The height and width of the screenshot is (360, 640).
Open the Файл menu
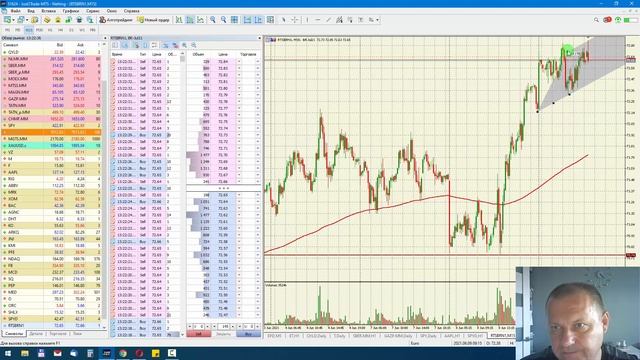coord(16,11)
